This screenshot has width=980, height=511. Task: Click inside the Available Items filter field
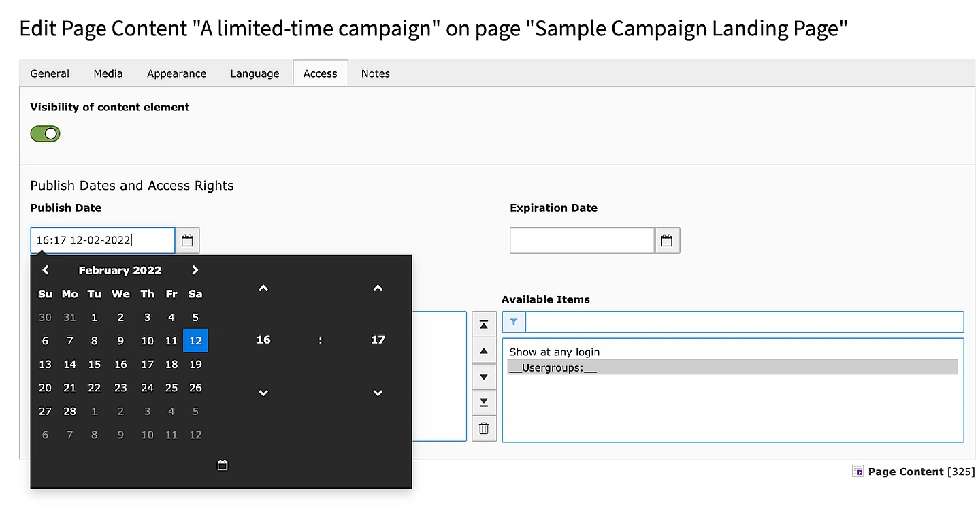click(x=742, y=322)
